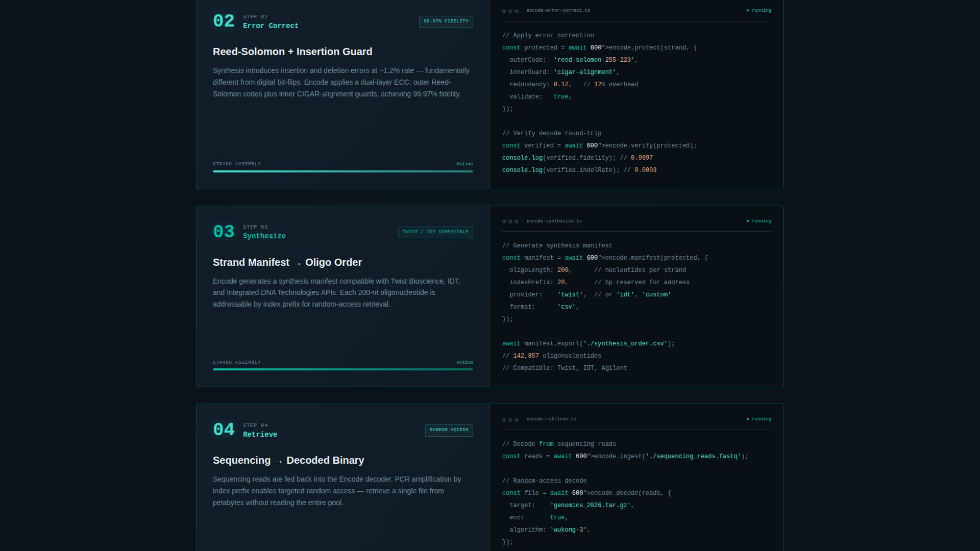
Task: Click the Step 03 strand assembly progress bar
Action: pos(342,369)
